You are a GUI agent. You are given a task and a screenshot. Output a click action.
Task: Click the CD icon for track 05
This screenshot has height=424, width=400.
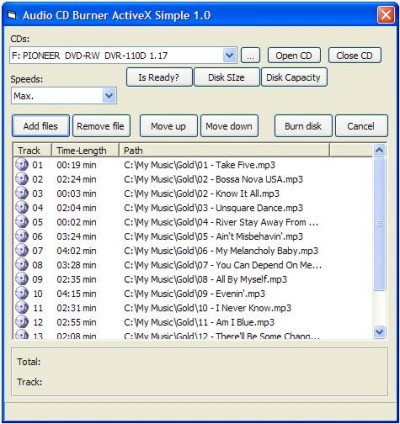click(22, 222)
